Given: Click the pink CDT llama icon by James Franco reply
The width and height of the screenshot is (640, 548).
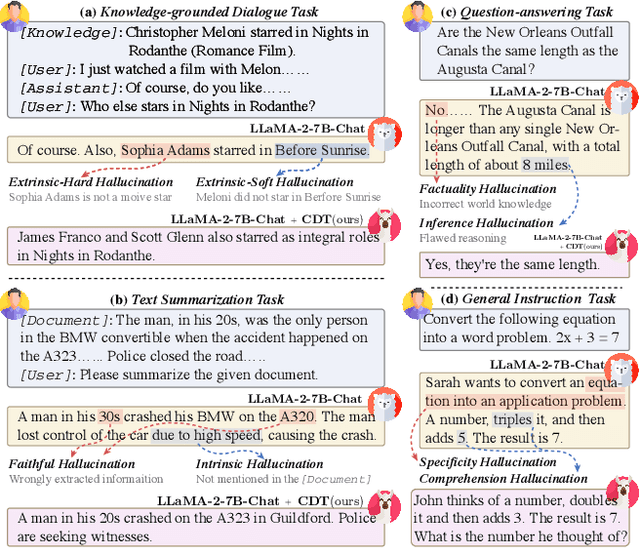Looking at the screenshot, I should pos(384,225).
